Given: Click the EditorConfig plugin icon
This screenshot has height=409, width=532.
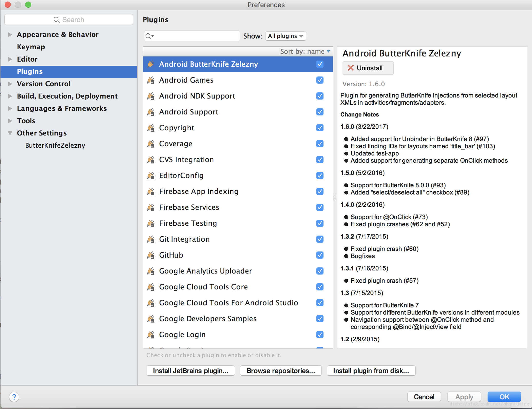Looking at the screenshot, I should pos(151,176).
